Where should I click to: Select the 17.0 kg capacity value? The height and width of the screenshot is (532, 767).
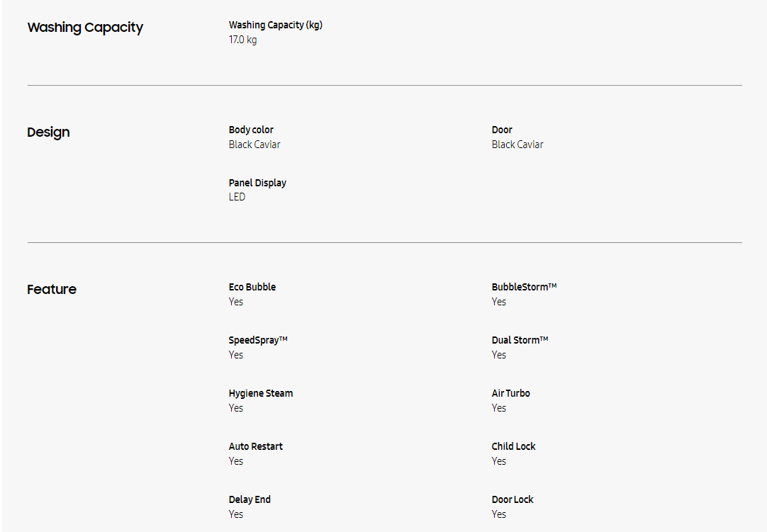tap(242, 40)
